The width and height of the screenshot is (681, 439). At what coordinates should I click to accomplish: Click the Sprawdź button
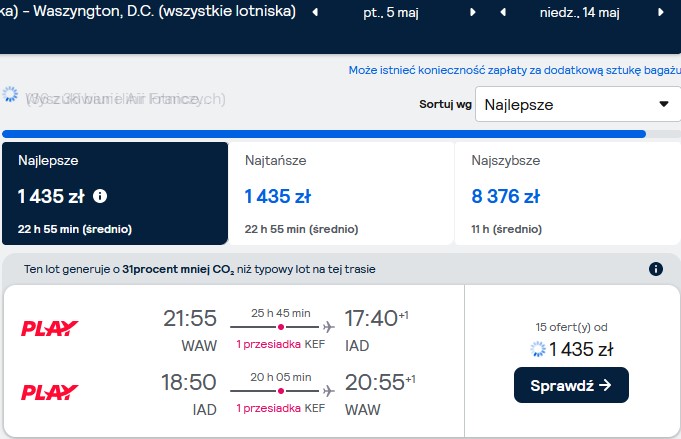[571, 385]
